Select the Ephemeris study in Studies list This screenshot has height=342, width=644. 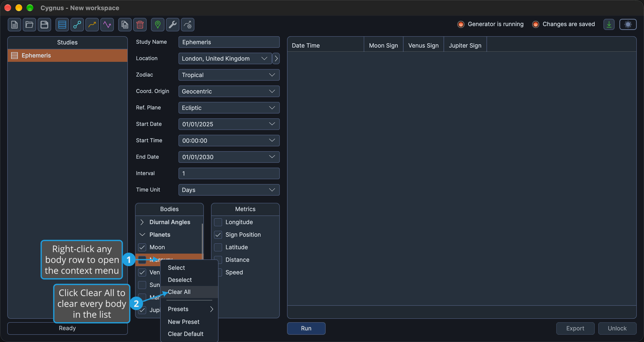coord(68,56)
